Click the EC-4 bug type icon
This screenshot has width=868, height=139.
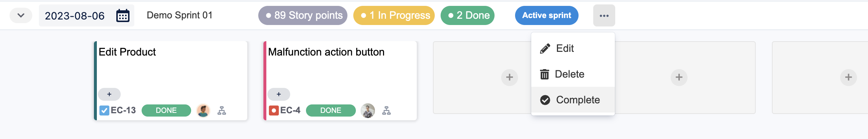(274, 110)
